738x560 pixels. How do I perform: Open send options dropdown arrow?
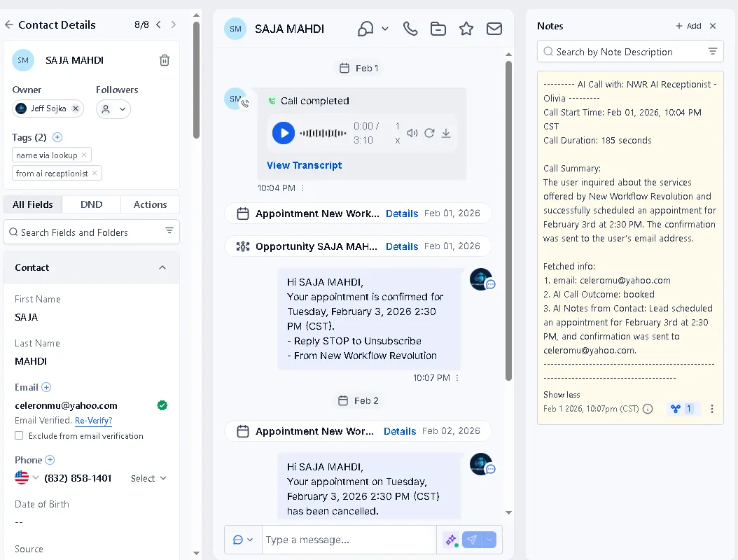(489, 540)
